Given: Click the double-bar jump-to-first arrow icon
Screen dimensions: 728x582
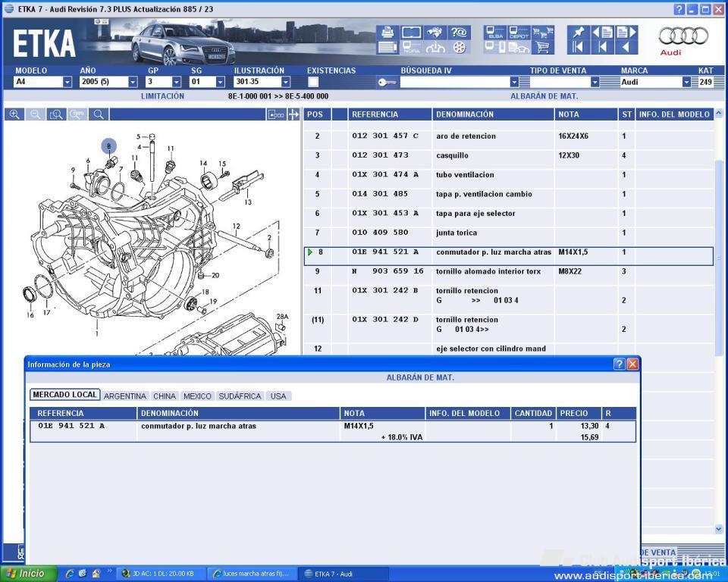Looking at the screenshot, I should [578, 47].
